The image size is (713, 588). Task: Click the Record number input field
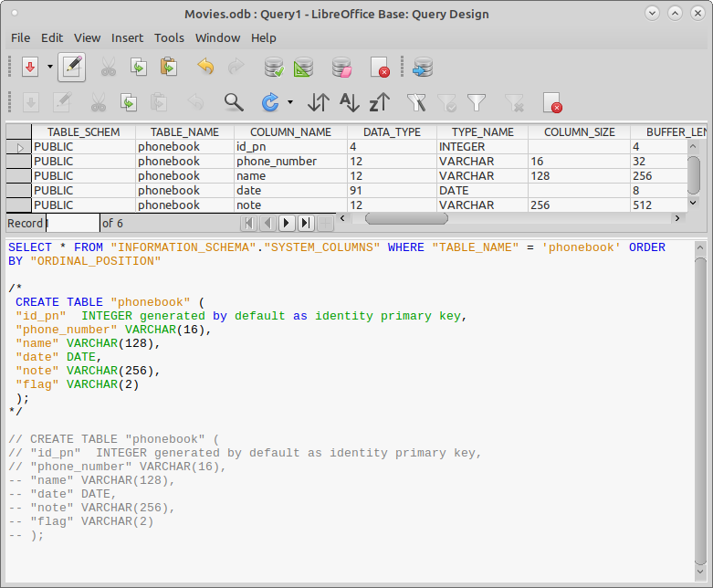point(73,223)
